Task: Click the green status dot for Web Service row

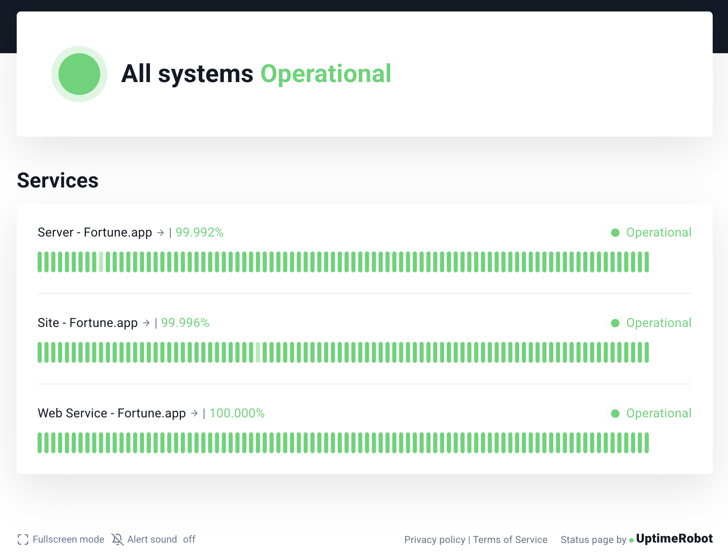Action: [615, 413]
